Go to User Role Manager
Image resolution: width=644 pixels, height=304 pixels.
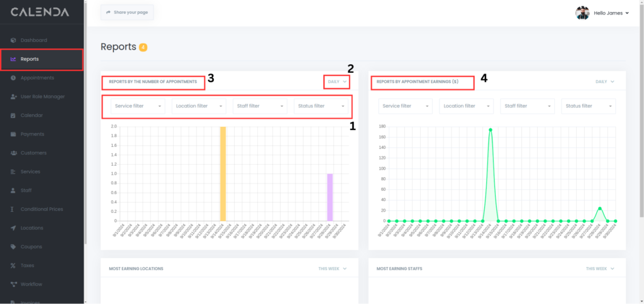42,97
